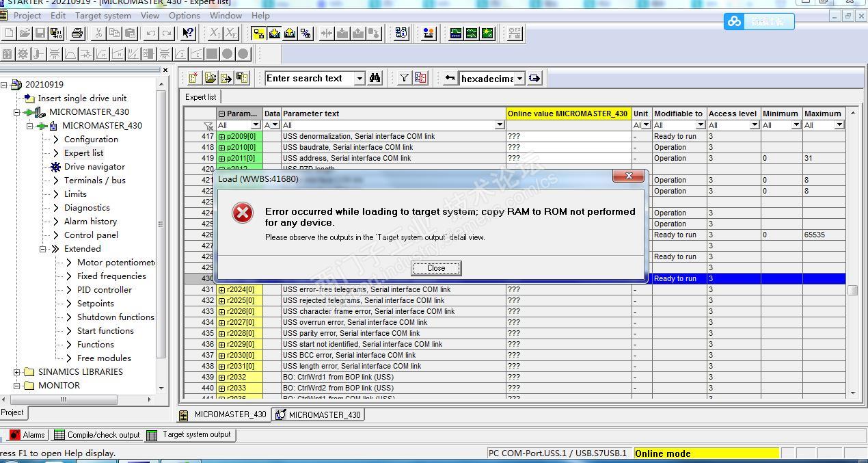Expand parameter r2024[0] row

click(221, 290)
